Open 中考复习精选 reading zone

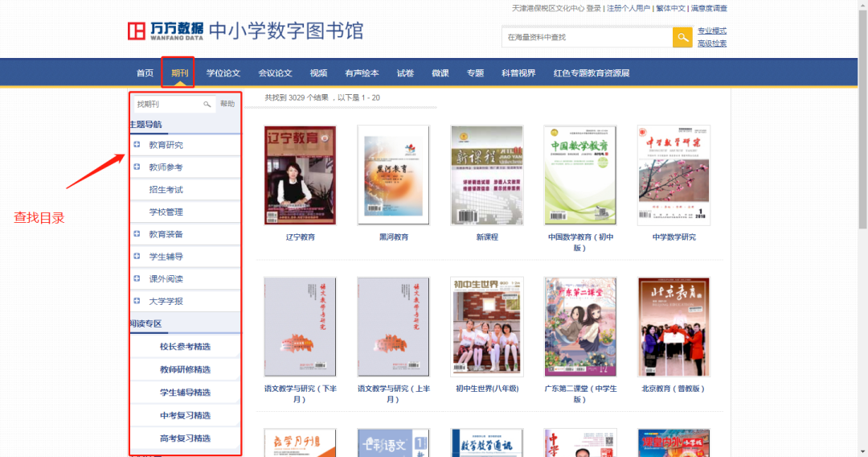185,415
